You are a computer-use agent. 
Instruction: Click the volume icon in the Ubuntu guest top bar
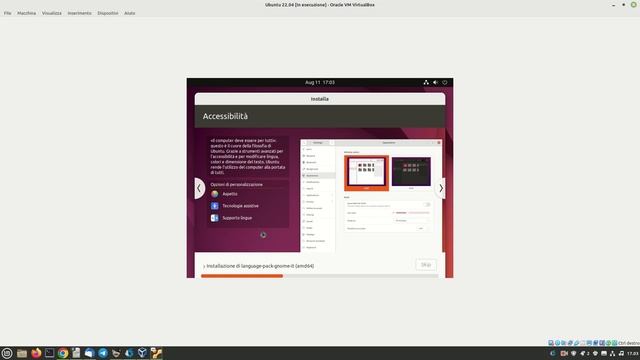pos(435,82)
